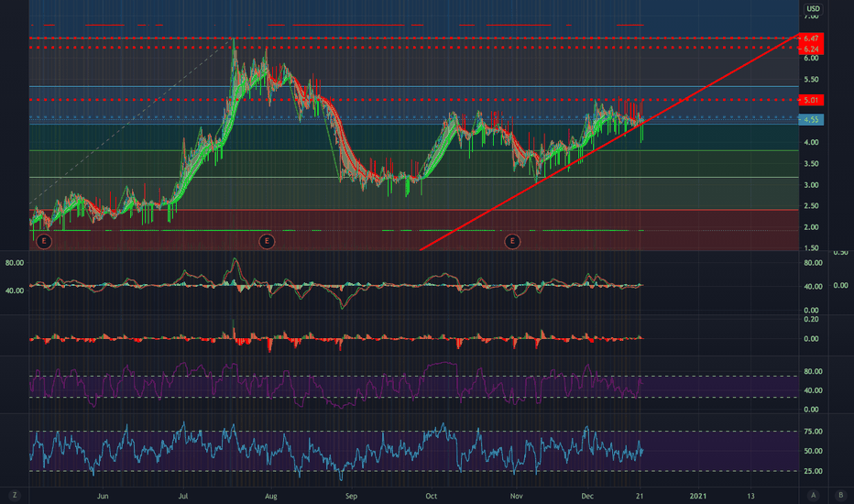Click the 25.00 oscillator scale value

[813, 471]
